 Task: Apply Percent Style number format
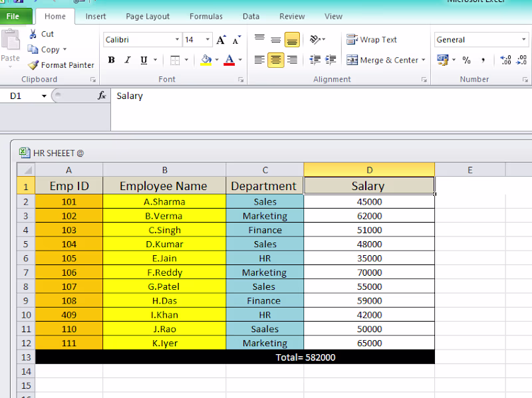point(467,60)
